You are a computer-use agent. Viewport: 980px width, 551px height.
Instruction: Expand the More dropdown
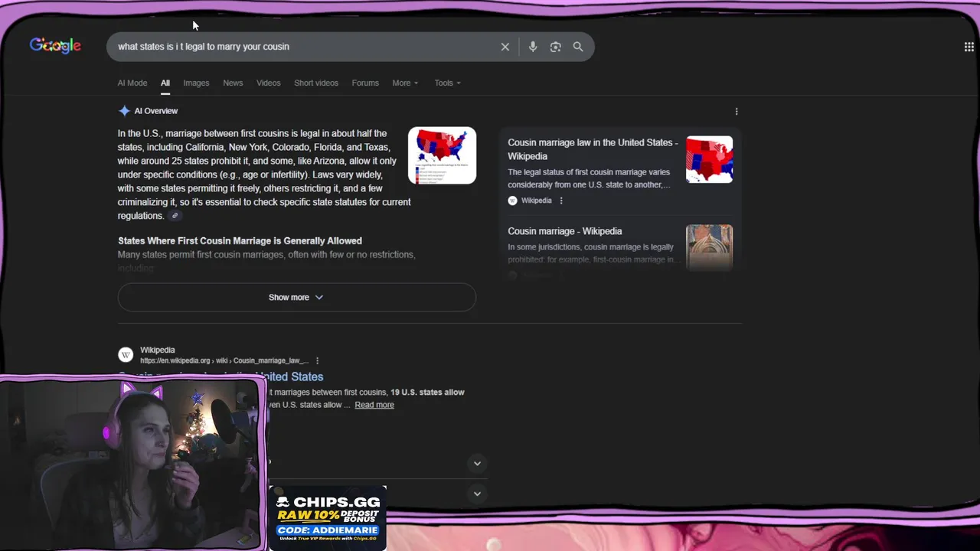405,83
